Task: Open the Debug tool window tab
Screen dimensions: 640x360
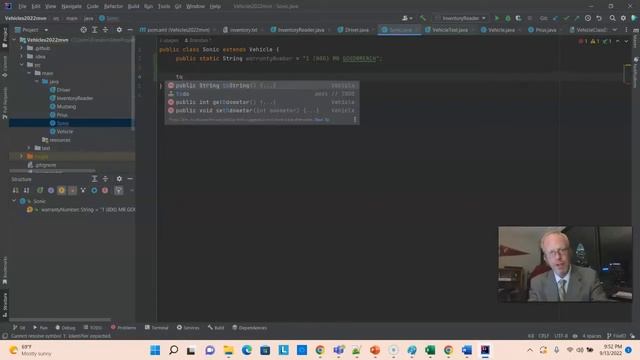Action: click(65, 328)
